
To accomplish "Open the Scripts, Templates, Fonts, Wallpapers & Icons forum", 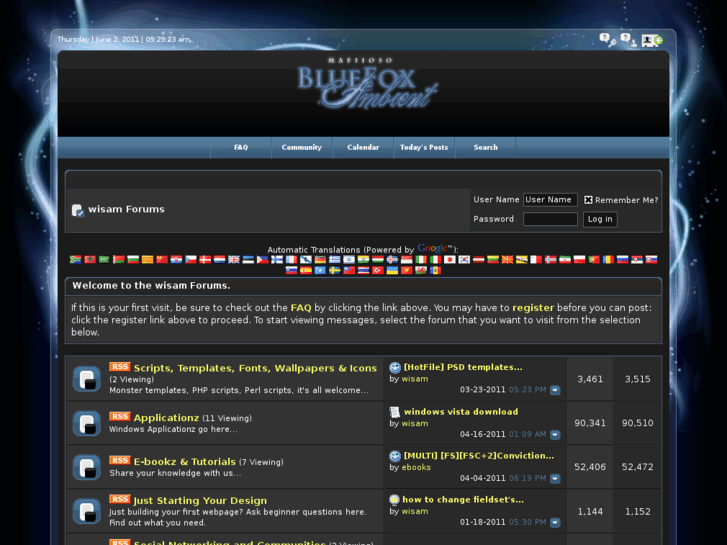I will pyautogui.click(x=255, y=368).
